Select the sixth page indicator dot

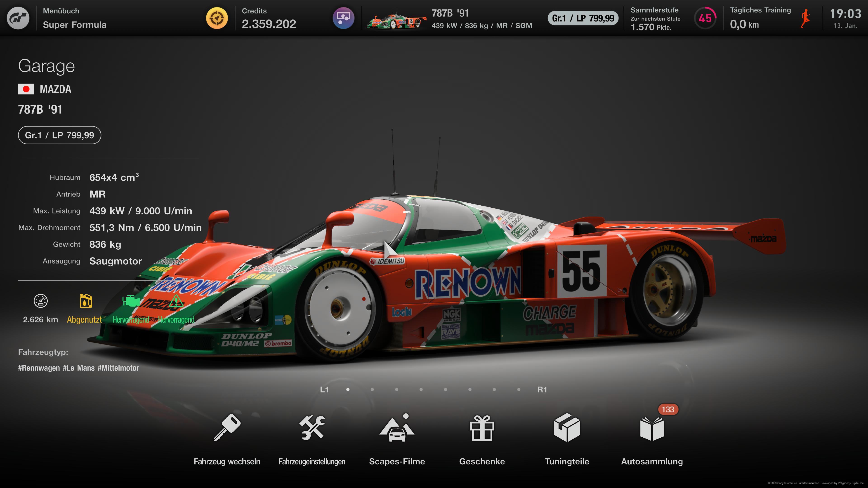470,390
